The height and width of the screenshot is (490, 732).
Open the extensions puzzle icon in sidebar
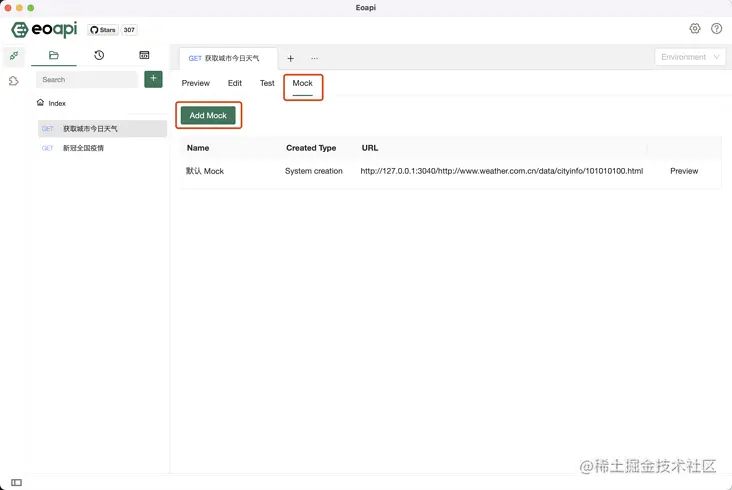(14, 81)
